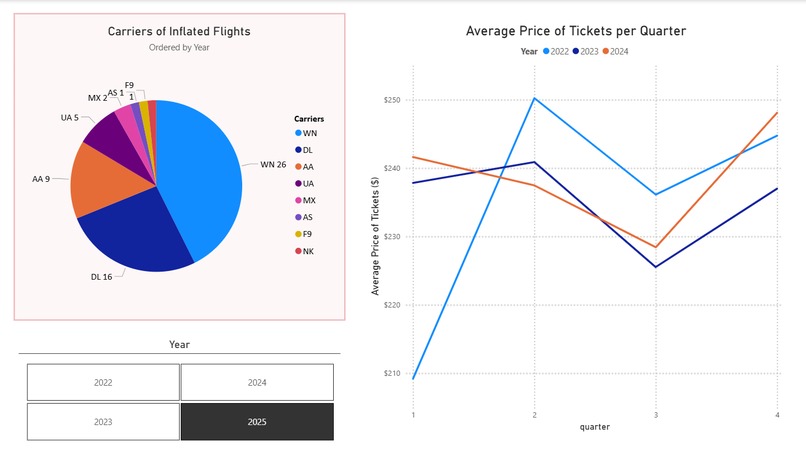Select the 2022 year slicer button
The width and height of the screenshot is (806, 454).
103,382
